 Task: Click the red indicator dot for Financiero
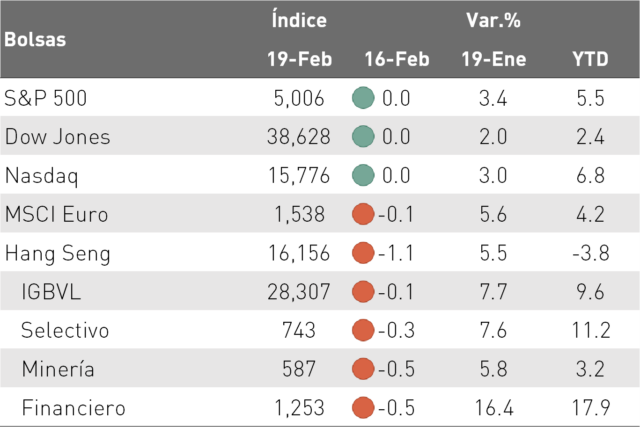click(363, 407)
